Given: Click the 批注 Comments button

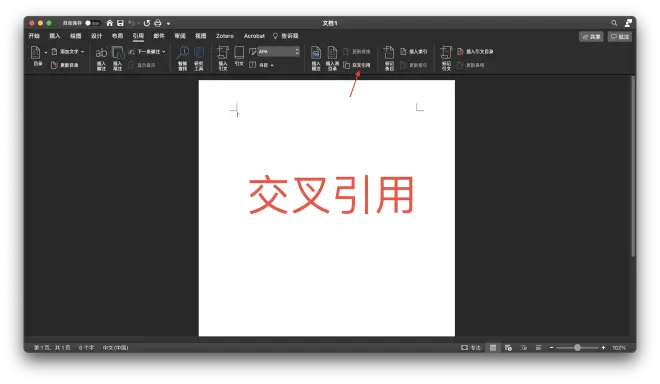Looking at the screenshot, I should pos(620,37).
